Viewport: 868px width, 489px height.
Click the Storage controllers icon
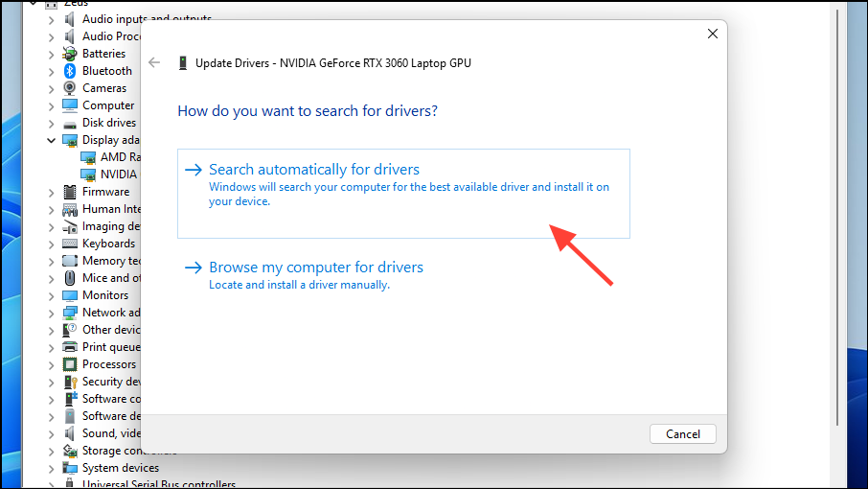[x=70, y=451]
